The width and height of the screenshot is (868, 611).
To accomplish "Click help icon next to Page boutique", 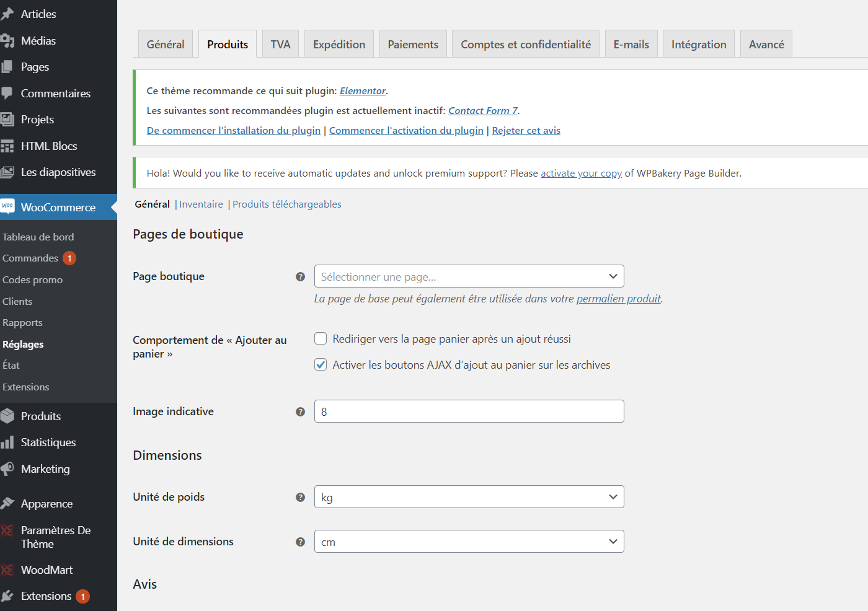I will click(x=301, y=277).
